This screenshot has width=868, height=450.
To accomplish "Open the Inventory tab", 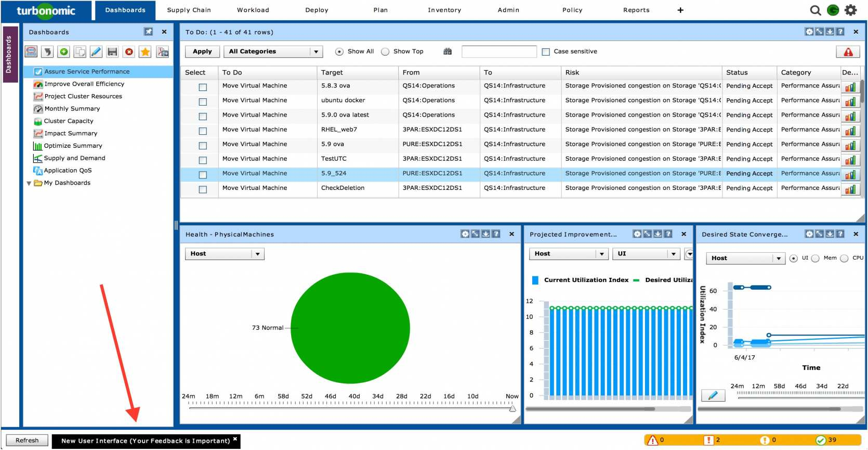I will coord(444,10).
